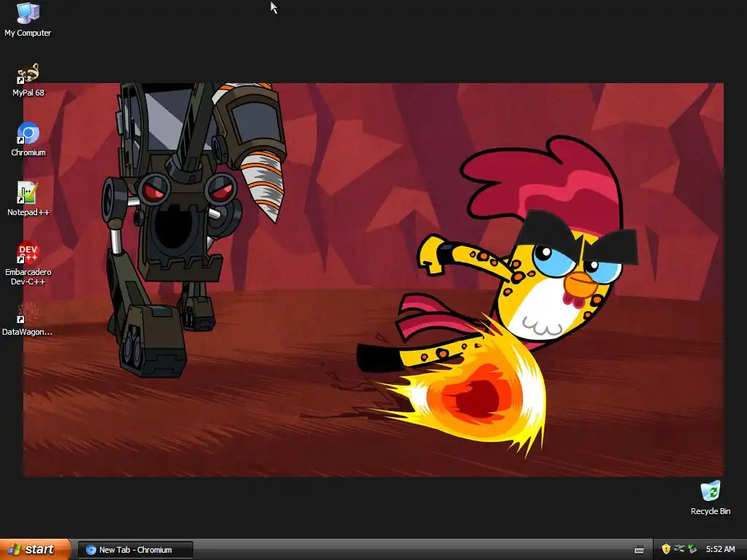Click the Safely Remove Hardware tray icon
Image resolution: width=747 pixels, height=560 pixels.
[x=692, y=549]
